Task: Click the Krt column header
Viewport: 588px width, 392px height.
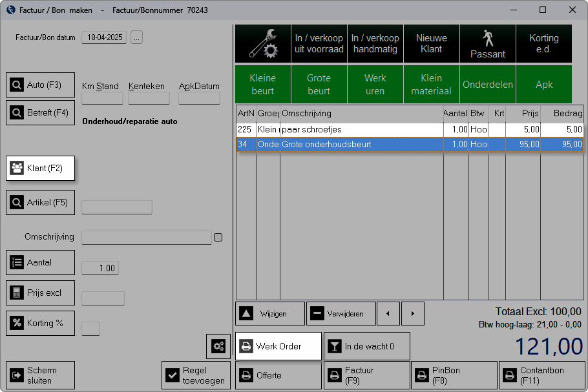Action: (497, 113)
